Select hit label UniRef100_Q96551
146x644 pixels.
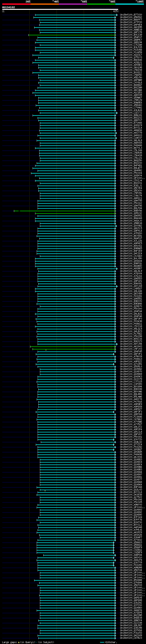point(131,299)
